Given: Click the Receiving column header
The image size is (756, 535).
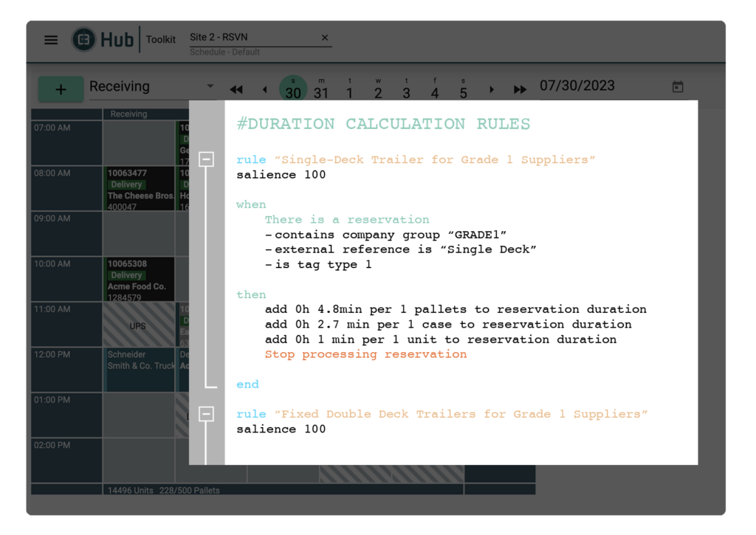Looking at the screenshot, I should [x=128, y=114].
